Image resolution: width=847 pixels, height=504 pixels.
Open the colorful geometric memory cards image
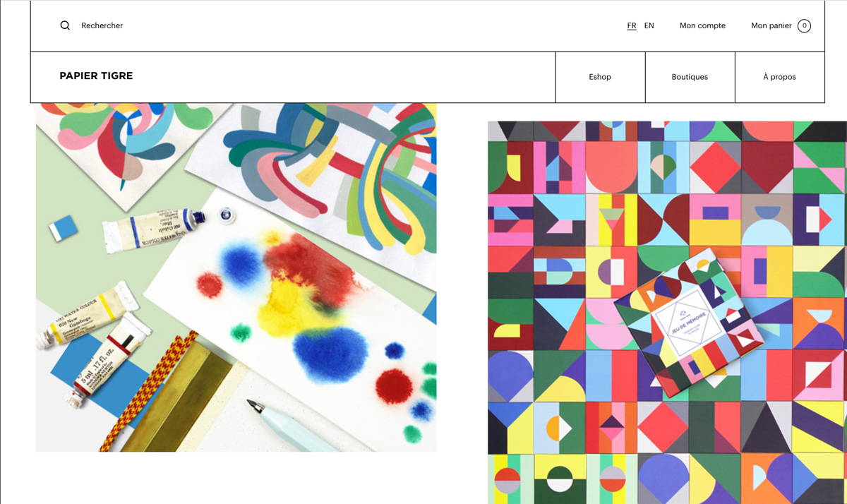pyautogui.click(x=667, y=312)
